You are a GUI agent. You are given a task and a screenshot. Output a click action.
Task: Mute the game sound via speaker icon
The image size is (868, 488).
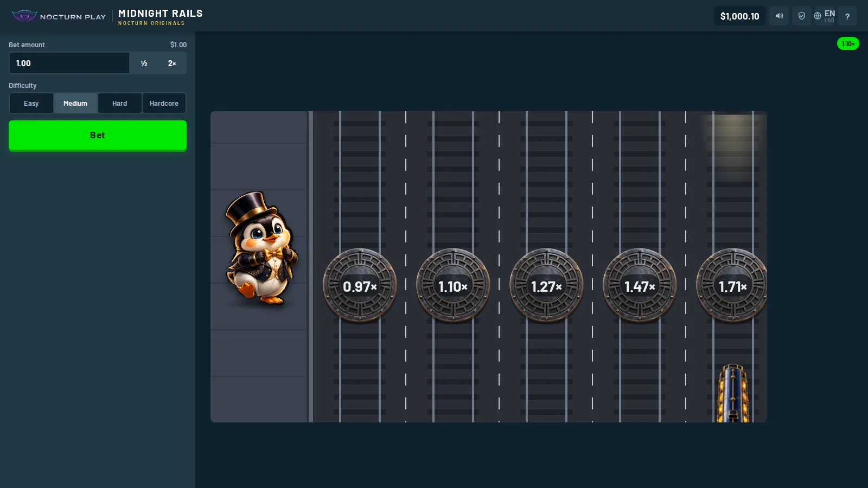tap(779, 16)
